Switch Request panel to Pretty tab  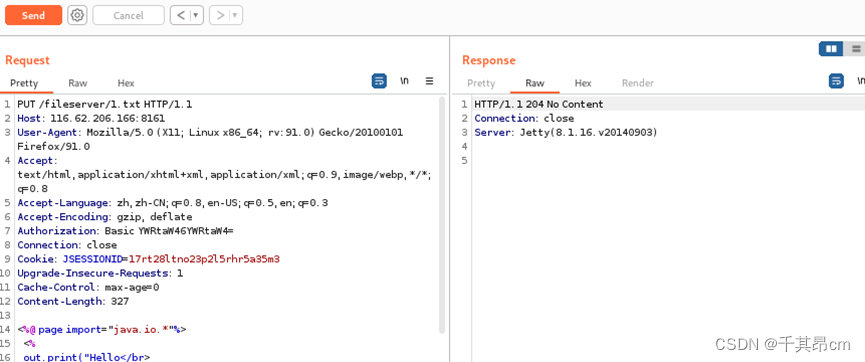tap(24, 83)
